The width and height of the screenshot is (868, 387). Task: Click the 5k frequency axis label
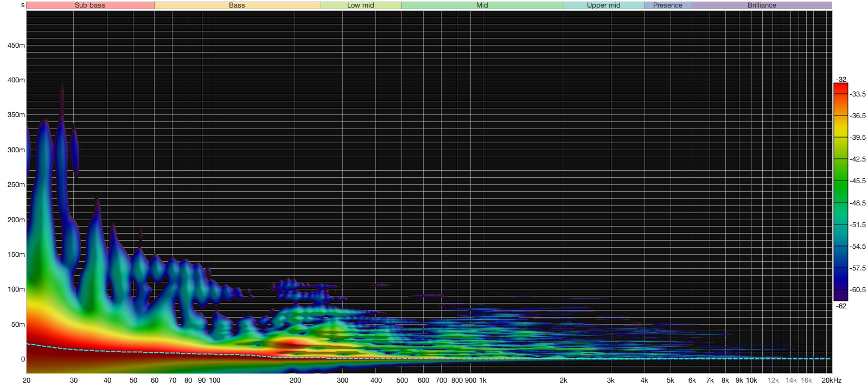point(671,380)
